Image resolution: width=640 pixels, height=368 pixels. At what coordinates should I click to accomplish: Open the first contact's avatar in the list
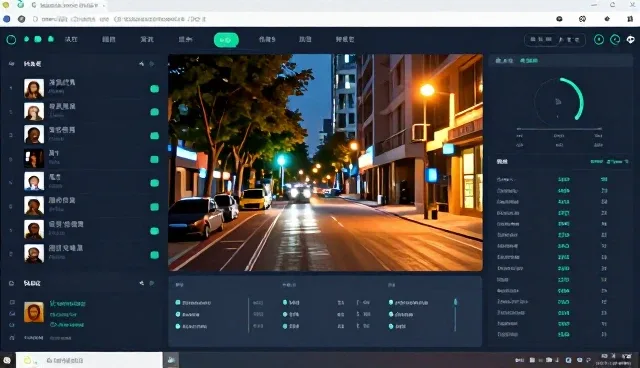click(x=34, y=89)
